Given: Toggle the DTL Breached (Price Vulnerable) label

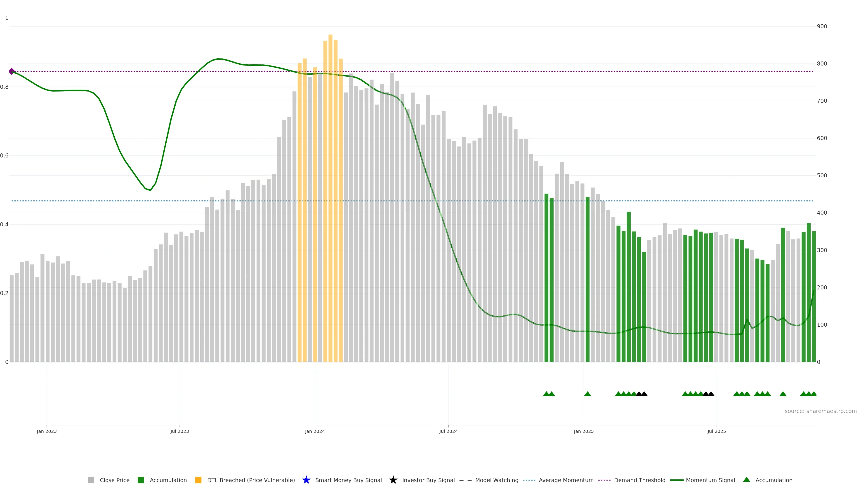Looking at the screenshot, I should pyautogui.click(x=251, y=480).
